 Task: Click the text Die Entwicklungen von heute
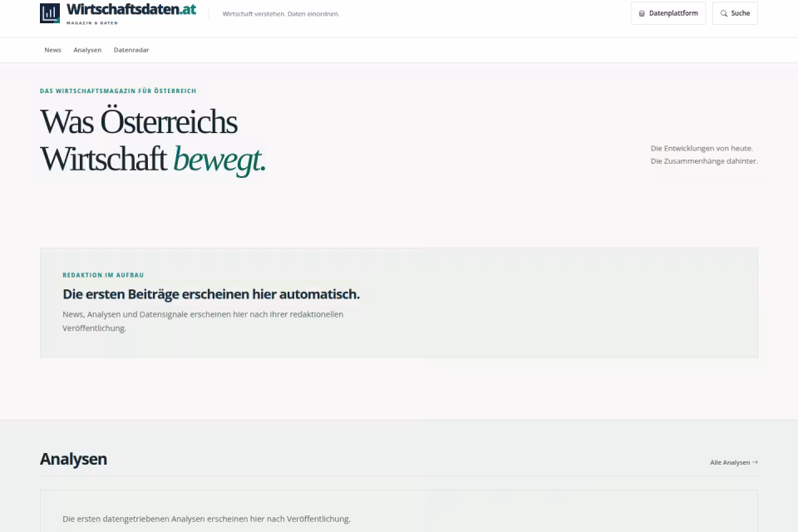coord(702,148)
